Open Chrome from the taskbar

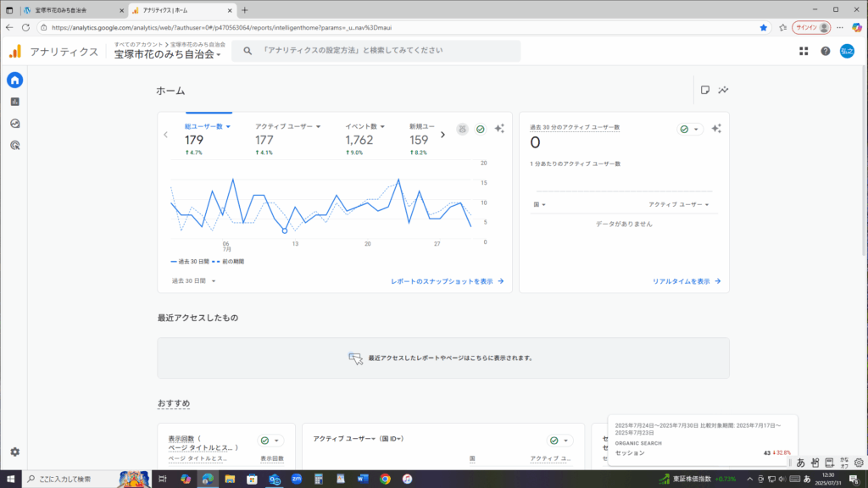(386, 480)
